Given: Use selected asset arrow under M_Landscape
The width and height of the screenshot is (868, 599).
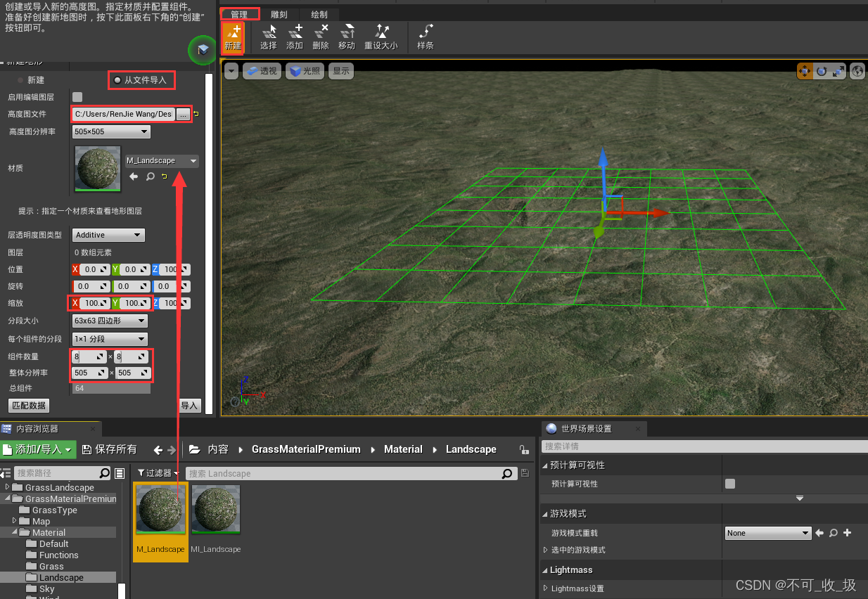Looking at the screenshot, I should [134, 176].
